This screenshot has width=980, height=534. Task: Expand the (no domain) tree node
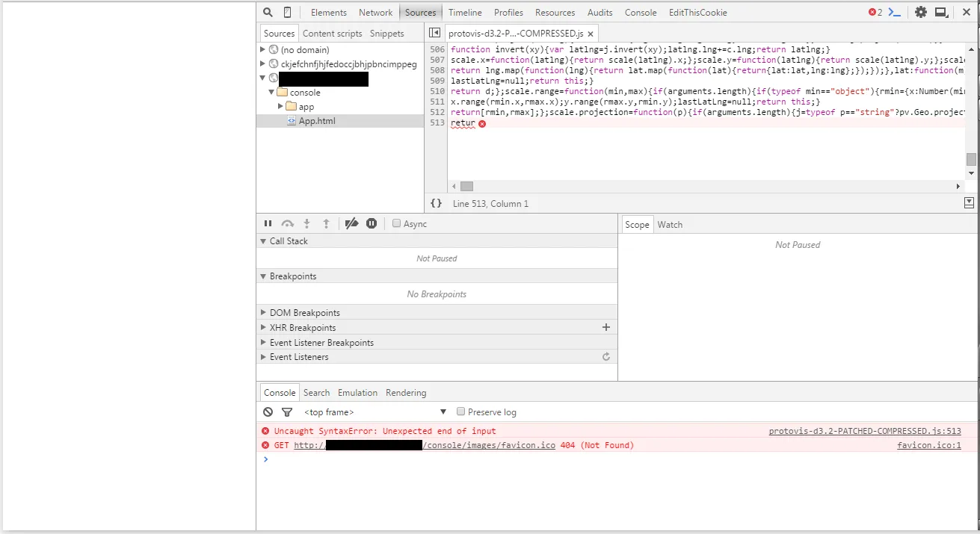[262, 50]
